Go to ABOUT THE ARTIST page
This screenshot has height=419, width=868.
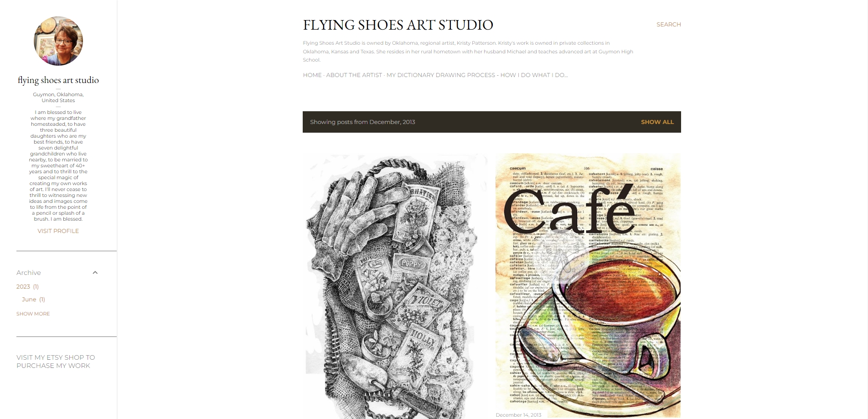pyautogui.click(x=354, y=75)
